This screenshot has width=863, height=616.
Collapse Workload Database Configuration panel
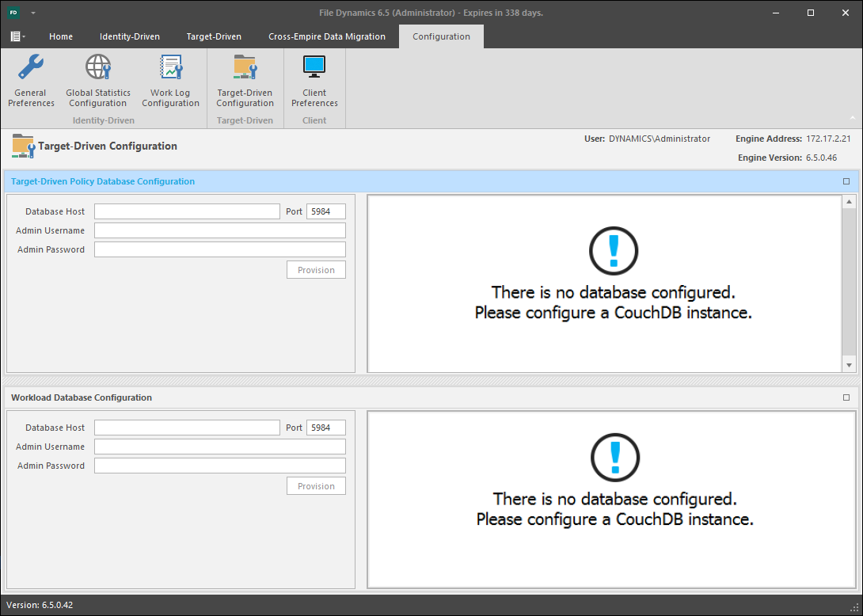pyautogui.click(x=846, y=397)
